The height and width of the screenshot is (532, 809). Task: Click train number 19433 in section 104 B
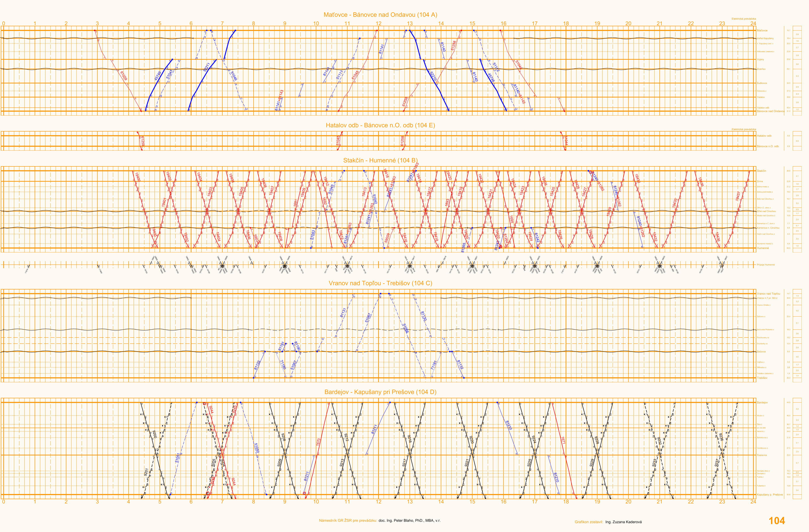click(675, 203)
